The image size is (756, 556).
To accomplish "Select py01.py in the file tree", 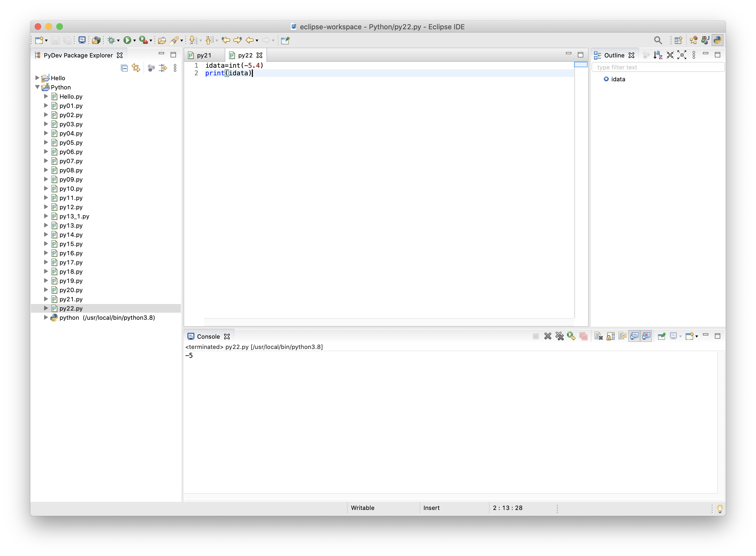I will [71, 106].
